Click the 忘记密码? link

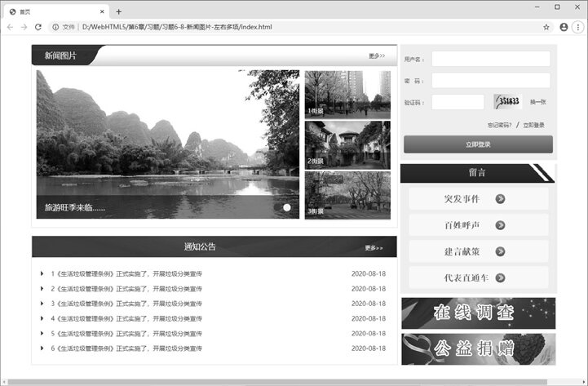[499, 125]
